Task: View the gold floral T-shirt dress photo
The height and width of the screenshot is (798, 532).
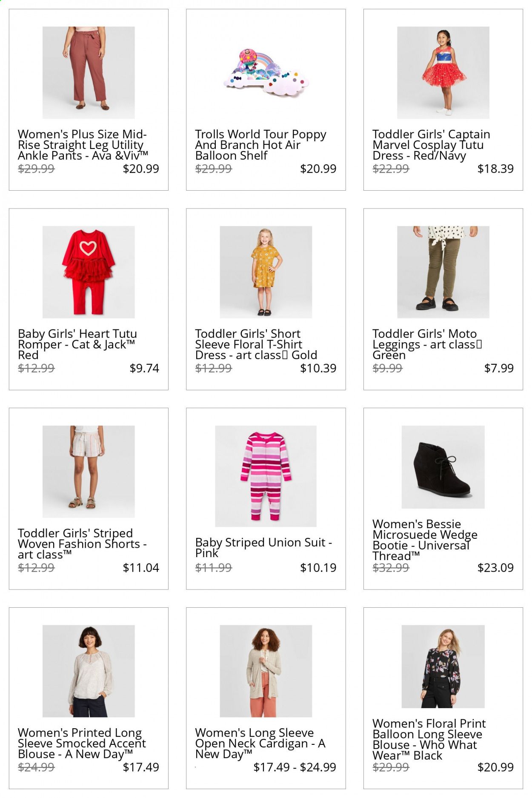Action: 266,272
